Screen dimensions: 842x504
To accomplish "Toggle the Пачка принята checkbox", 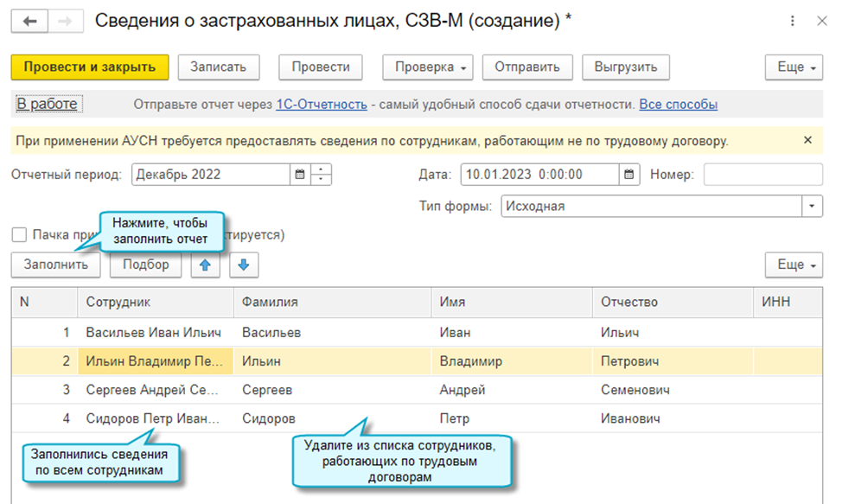I will click(x=19, y=235).
